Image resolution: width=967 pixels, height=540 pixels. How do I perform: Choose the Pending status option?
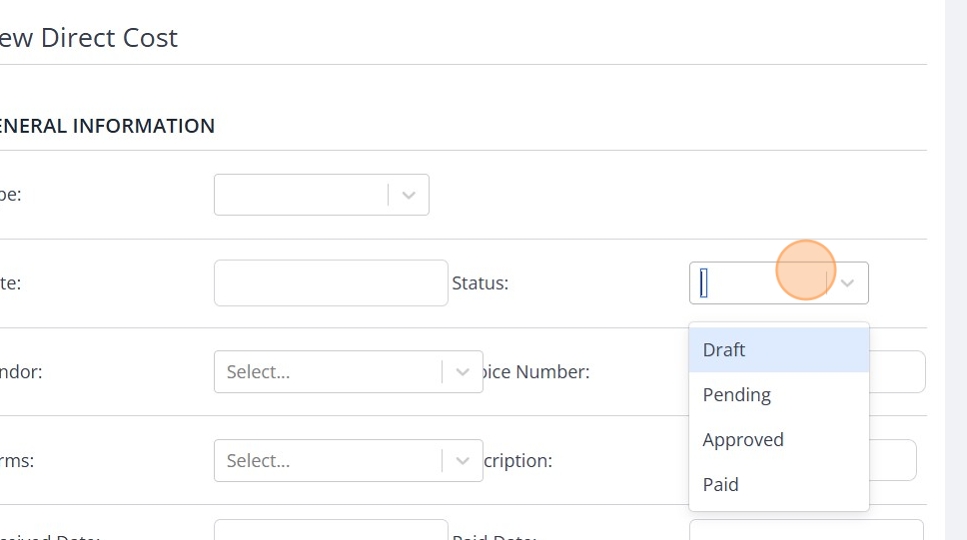point(779,395)
